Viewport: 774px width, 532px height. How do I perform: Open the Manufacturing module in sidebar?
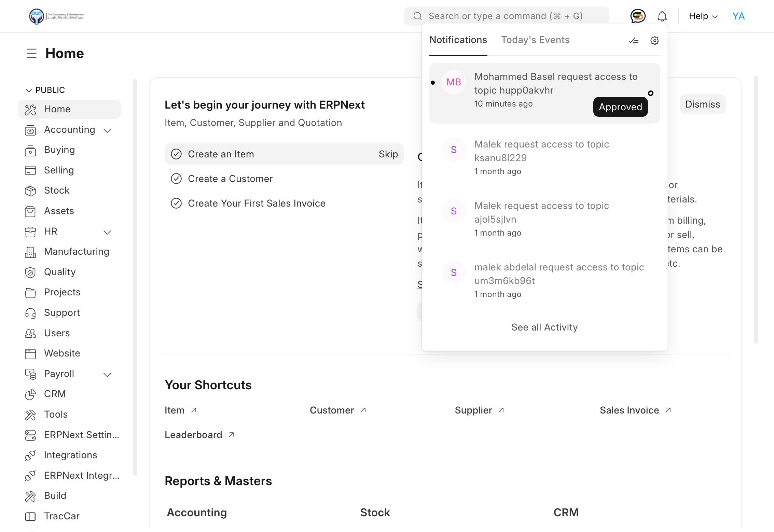coord(77,251)
